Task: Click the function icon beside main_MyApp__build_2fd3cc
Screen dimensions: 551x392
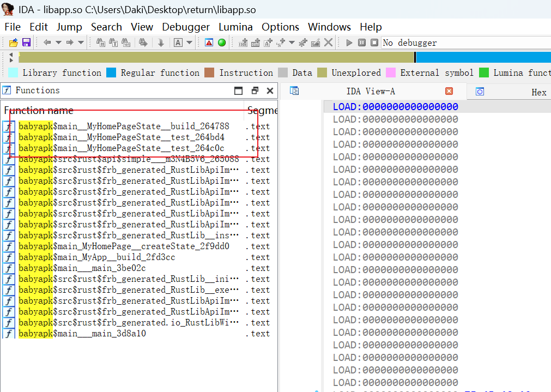Action: tap(9, 257)
